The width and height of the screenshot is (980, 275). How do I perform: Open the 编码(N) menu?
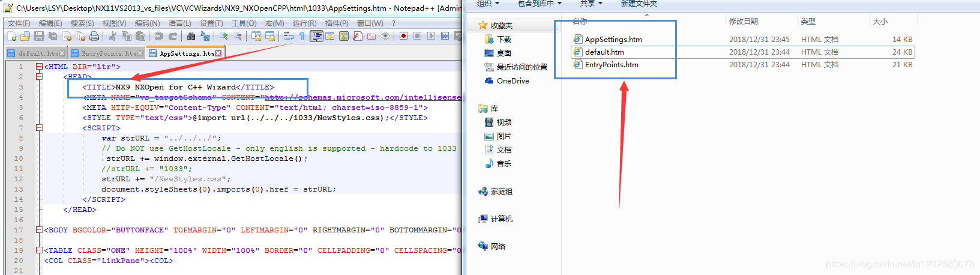[x=147, y=23]
